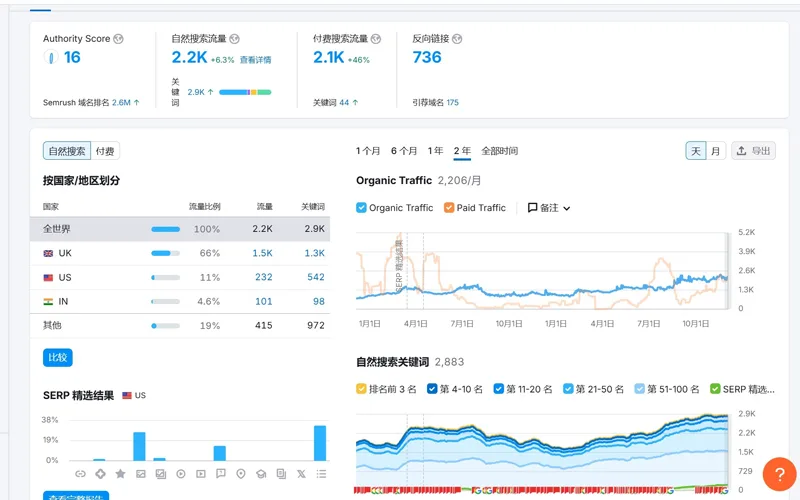Switch to 付费 traffic view
This screenshot has width=800, height=500.
point(105,151)
